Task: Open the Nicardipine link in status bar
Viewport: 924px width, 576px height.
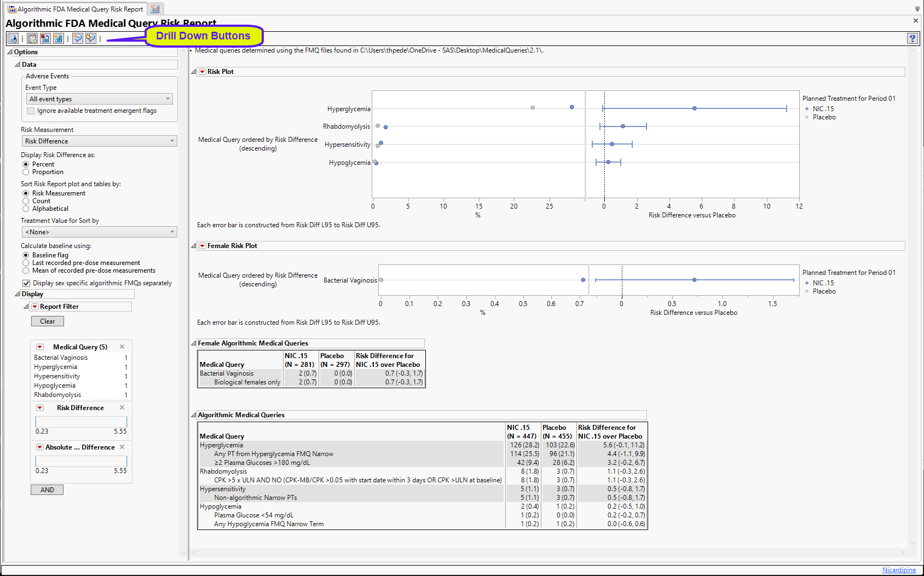Action: click(899, 570)
